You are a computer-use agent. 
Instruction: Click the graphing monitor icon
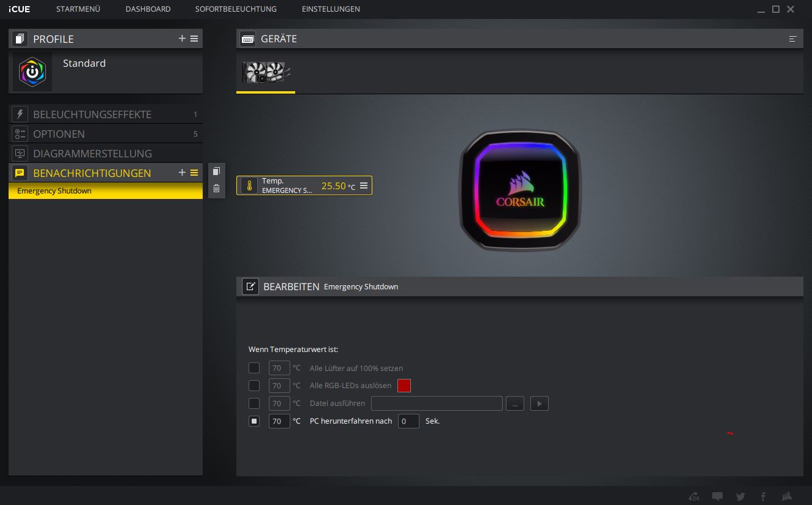[x=20, y=153]
